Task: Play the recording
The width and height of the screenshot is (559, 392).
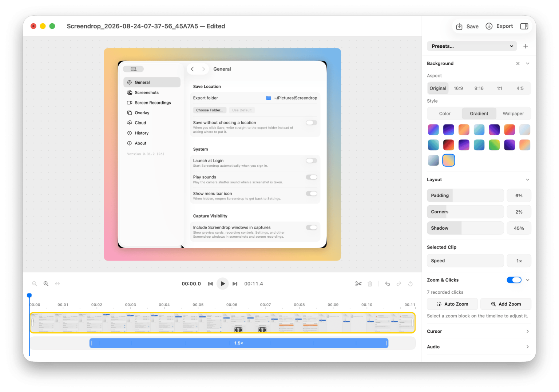Action: tap(223, 284)
